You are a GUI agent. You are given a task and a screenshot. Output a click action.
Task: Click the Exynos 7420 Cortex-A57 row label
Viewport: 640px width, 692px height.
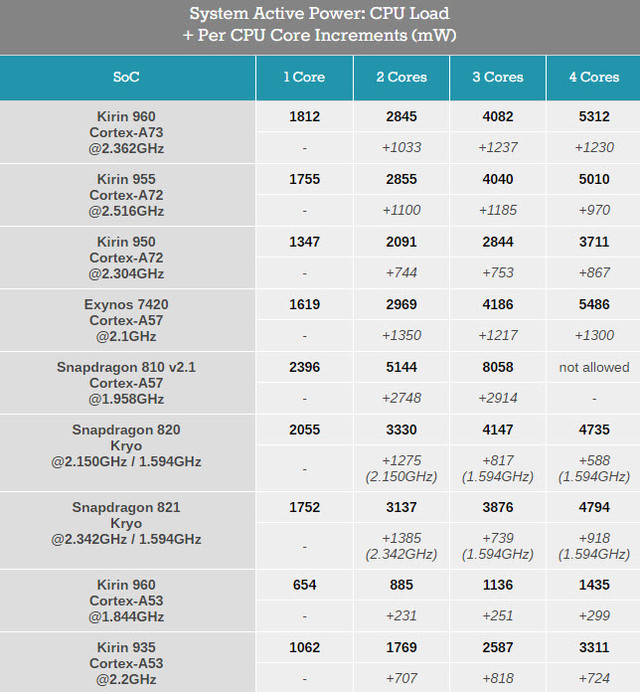pyautogui.click(x=127, y=320)
